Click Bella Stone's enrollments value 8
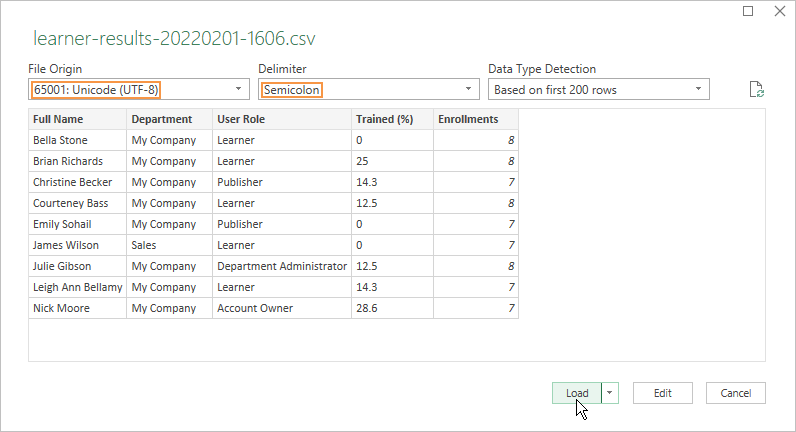 click(476, 140)
